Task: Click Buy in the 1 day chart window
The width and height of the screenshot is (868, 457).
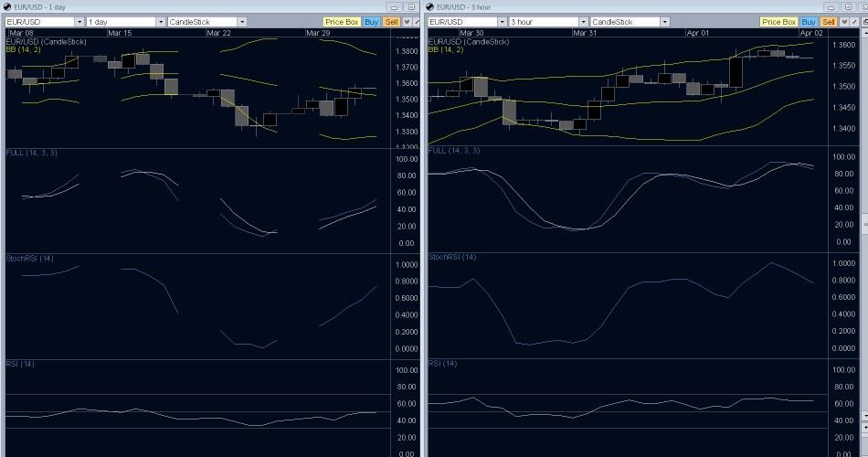Action: [372, 22]
